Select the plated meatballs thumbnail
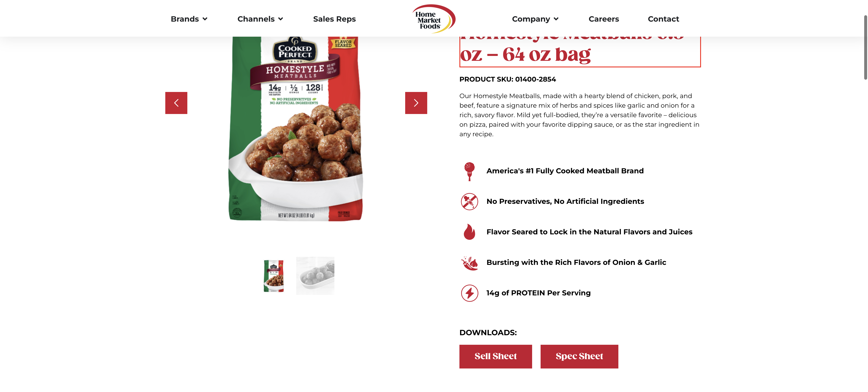 click(x=315, y=276)
